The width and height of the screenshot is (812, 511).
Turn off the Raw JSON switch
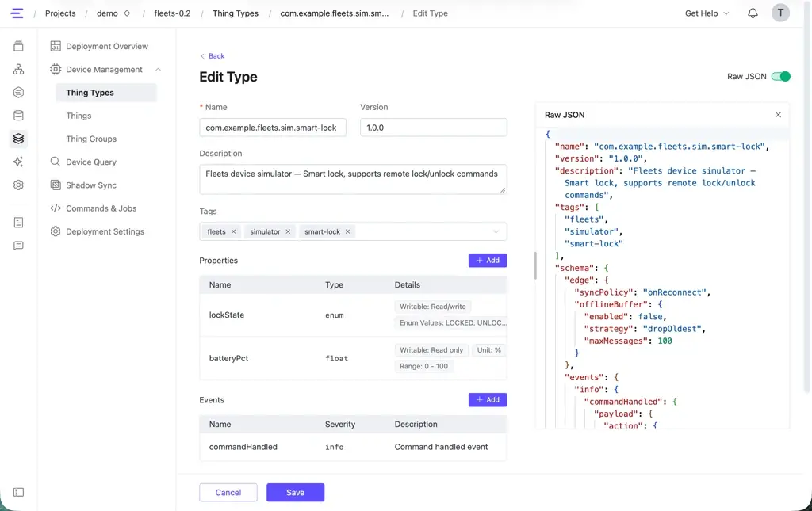tap(780, 77)
